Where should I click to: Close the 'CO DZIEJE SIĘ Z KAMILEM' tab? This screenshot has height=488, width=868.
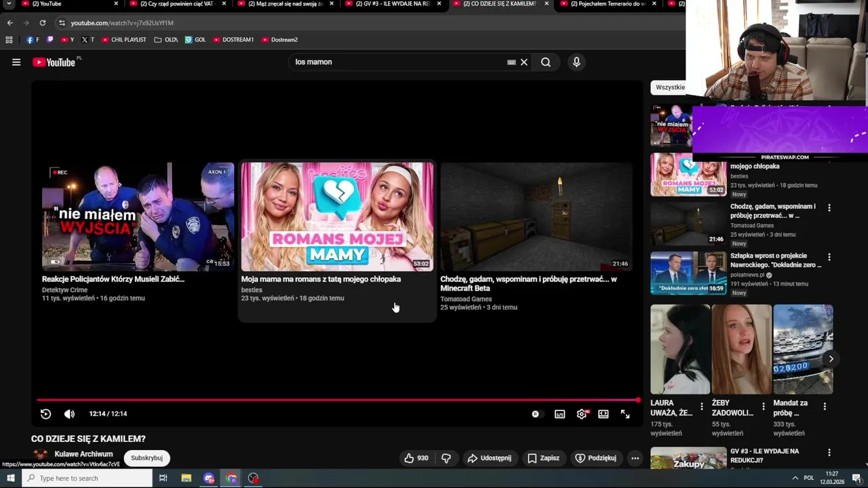point(547,3)
